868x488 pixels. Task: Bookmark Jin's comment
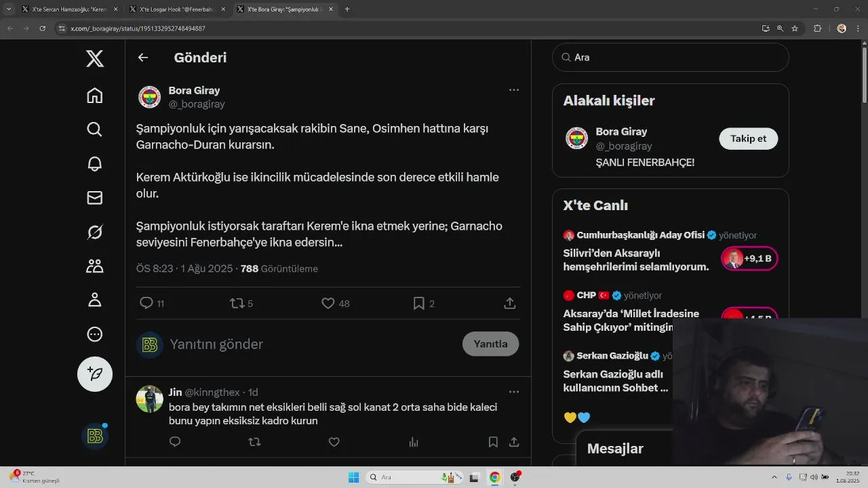coord(493,442)
